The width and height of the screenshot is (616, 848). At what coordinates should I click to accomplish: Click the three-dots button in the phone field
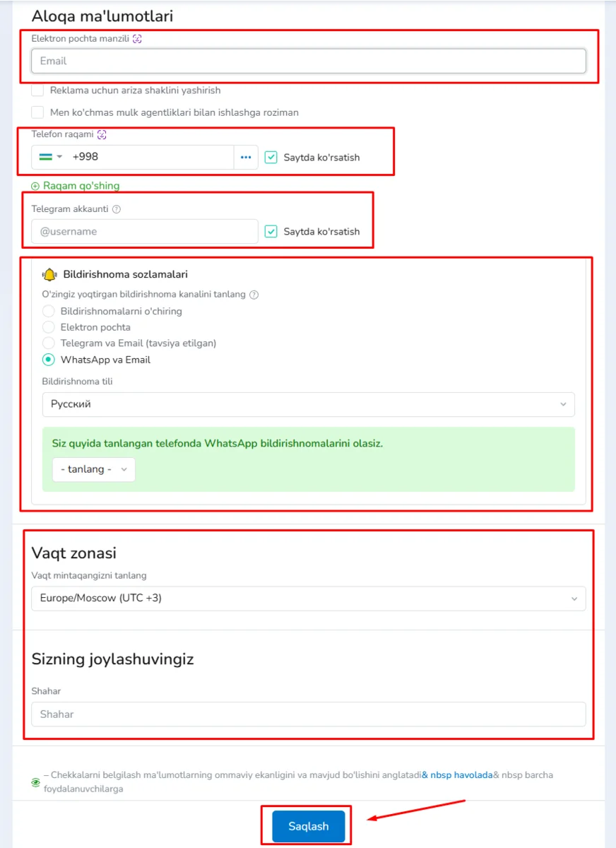246,158
